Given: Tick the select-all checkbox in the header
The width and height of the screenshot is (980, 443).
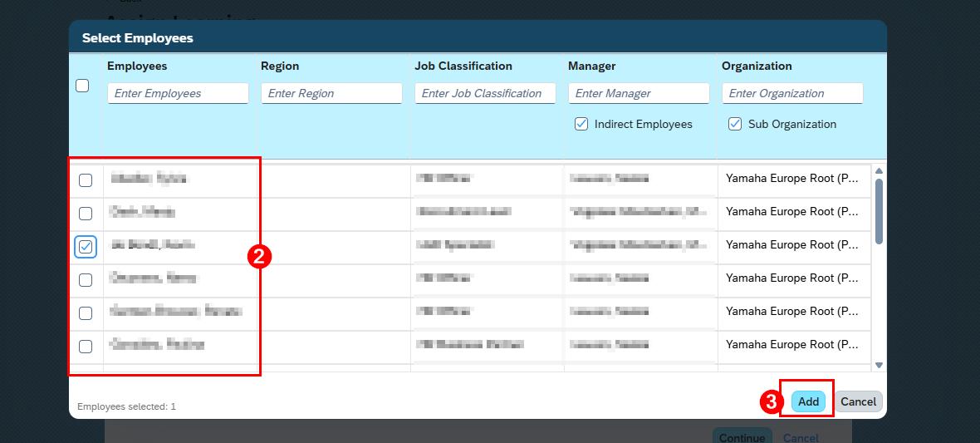Looking at the screenshot, I should pos(82,86).
